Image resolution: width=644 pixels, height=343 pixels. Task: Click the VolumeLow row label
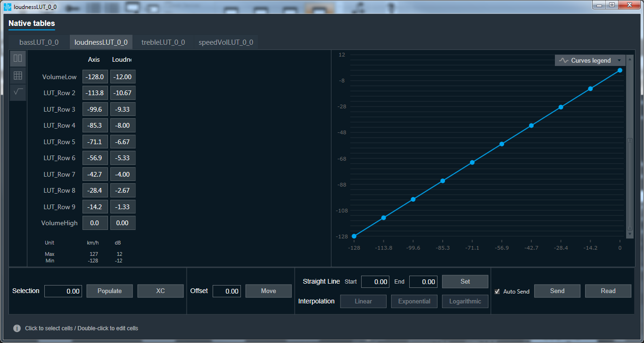(59, 77)
